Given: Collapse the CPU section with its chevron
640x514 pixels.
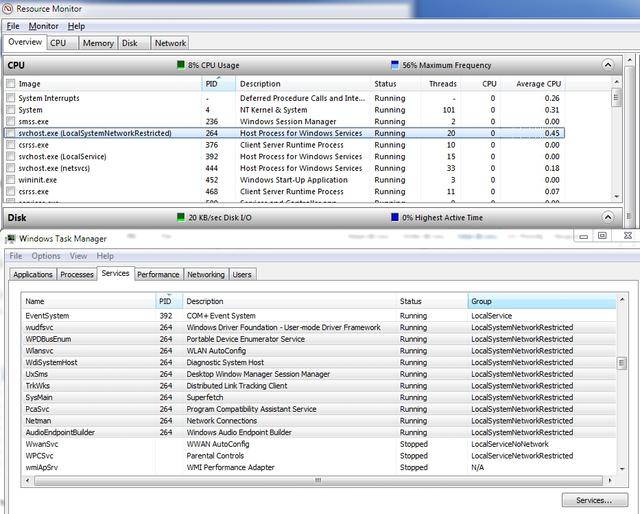Looking at the screenshot, I should click(x=608, y=65).
